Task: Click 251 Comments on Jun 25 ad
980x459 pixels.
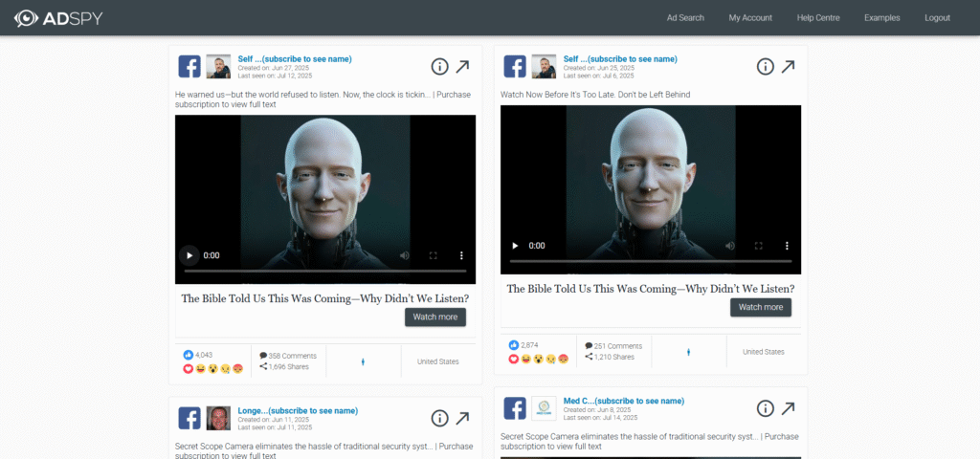Action: pos(613,346)
